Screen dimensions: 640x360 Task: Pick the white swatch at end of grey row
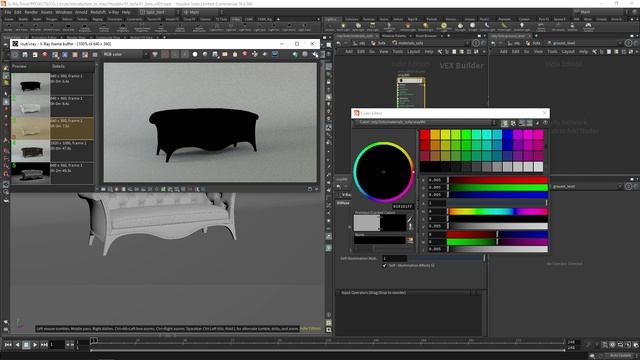pyautogui.click(x=538, y=167)
